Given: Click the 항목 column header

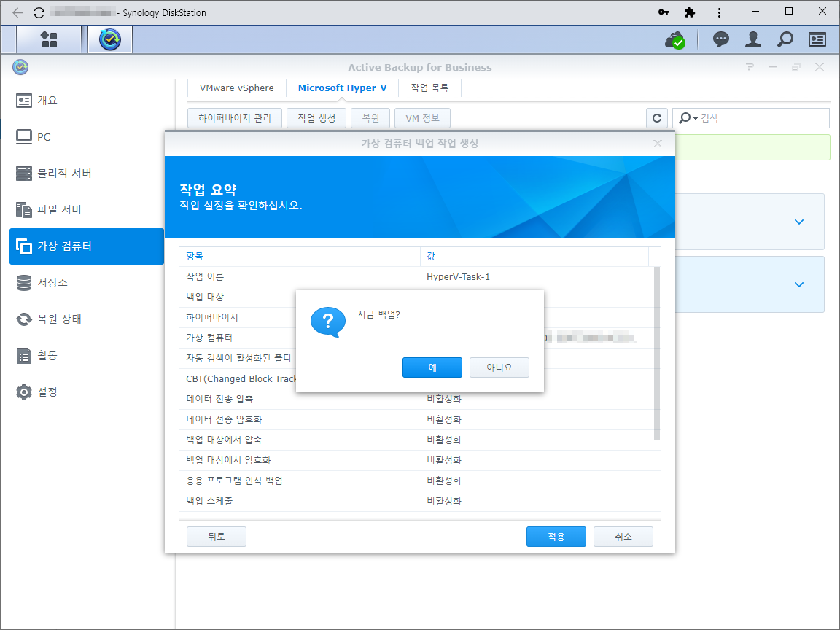Looking at the screenshot, I should coord(300,256).
